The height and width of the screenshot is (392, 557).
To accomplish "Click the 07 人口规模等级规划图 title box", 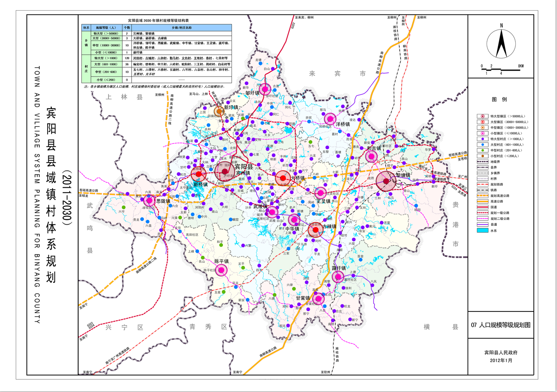I will (x=500, y=325).
